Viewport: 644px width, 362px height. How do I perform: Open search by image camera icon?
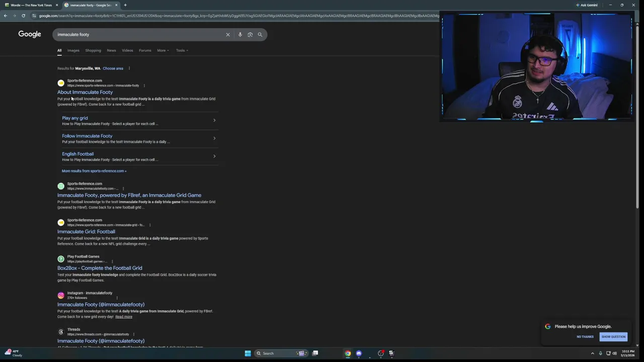pos(250,35)
